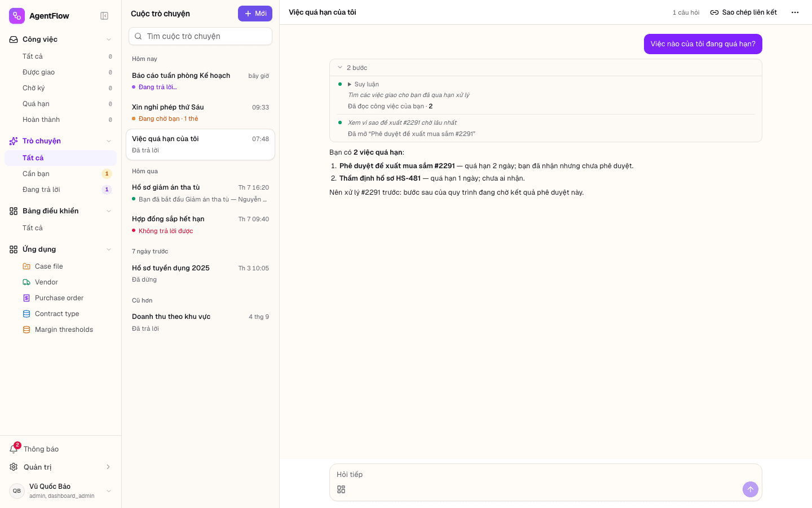The width and height of the screenshot is (812, 508).
Task: Collapse the Trò chuyện section chevron
Action: pyautogui.click(x=109, y=141)
